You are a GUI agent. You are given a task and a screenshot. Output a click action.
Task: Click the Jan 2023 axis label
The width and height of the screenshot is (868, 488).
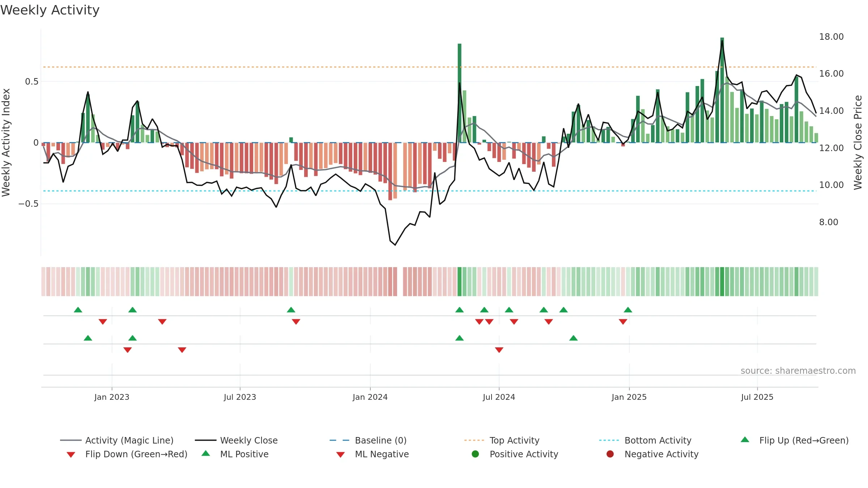112,397
